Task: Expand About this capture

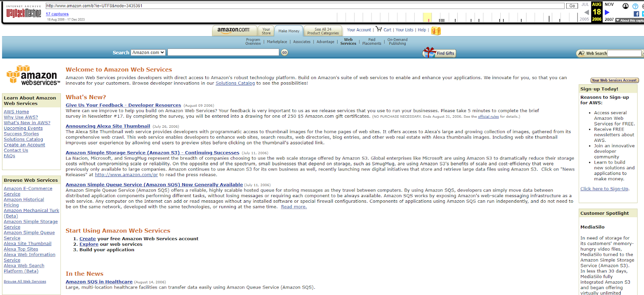Action: point(629,20)
